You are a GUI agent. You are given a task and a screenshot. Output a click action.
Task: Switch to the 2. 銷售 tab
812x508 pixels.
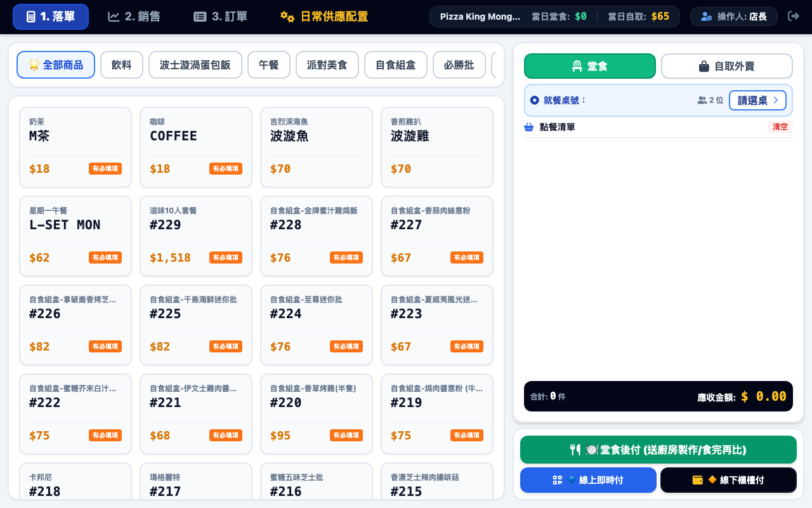(134, 17)
